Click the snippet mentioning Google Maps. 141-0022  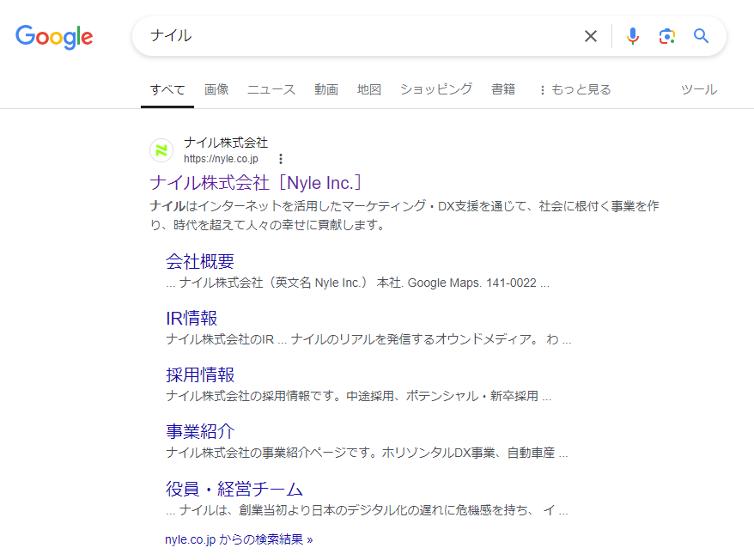pyautogui.click(x=357, y=283)
